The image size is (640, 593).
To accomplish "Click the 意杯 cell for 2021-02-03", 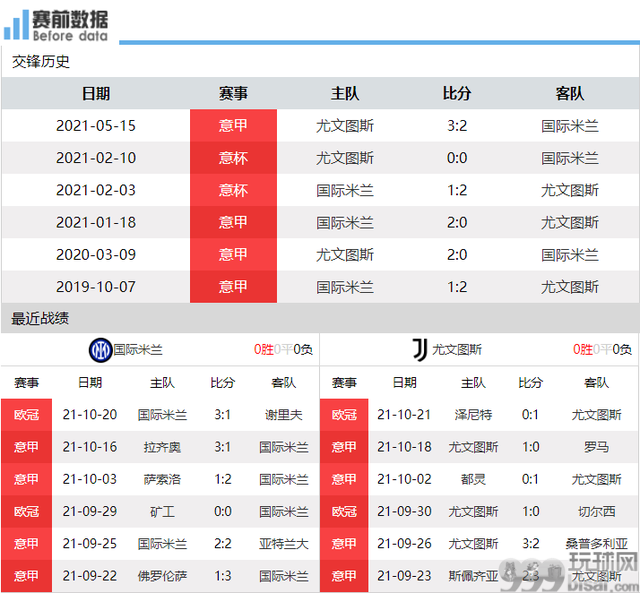I will coord(233,190).
